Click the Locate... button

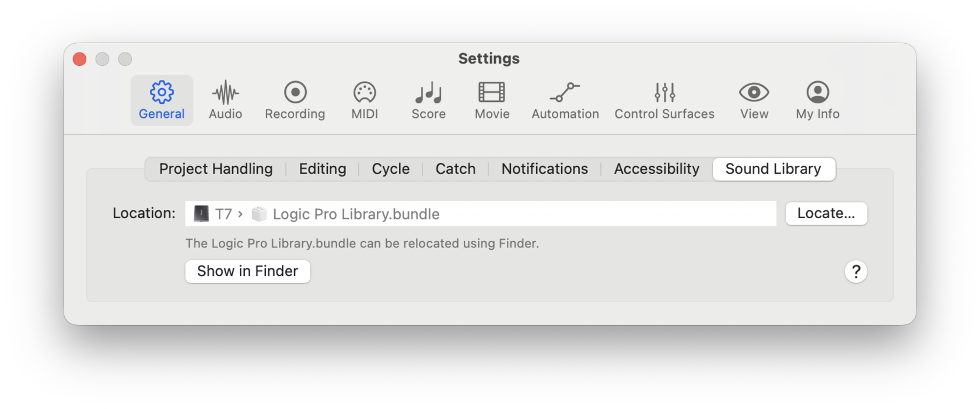click(x=825, y=214)
